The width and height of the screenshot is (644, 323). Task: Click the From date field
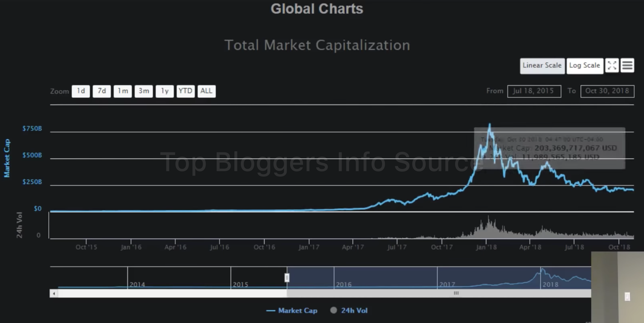[x=534, y=91]
